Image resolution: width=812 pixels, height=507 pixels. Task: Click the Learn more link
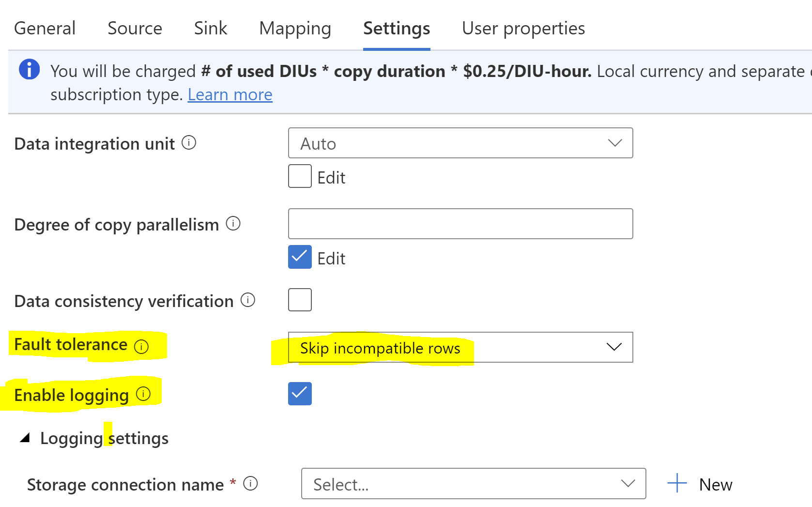(x=230, y=94)
